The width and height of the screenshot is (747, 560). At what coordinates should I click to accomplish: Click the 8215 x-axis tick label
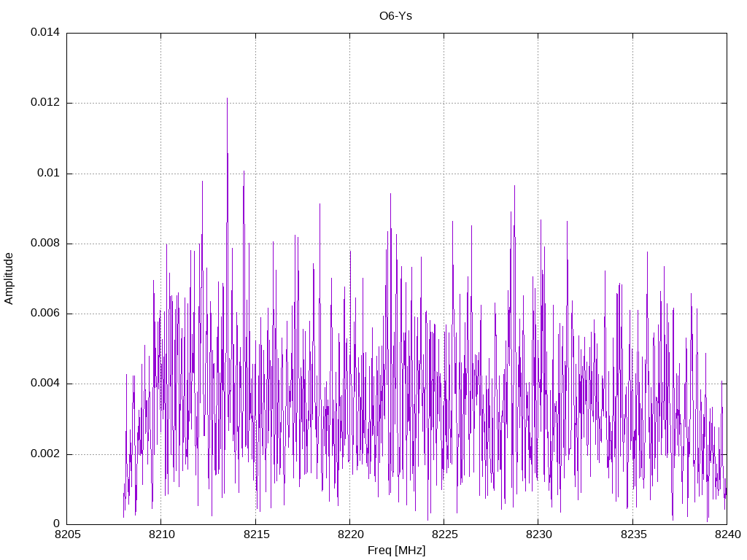pyautogui.click(x=256, y=534)
